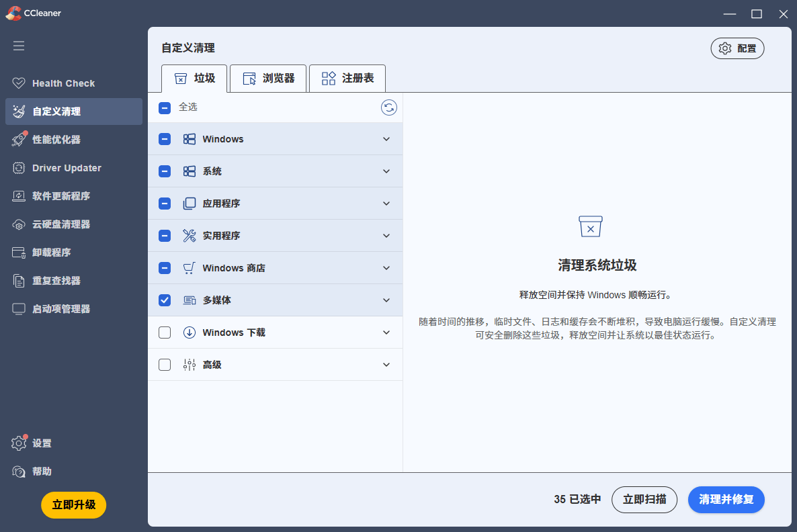
Task: Toggle the 应用程序 category checkbox
Action: tap(165, 204)
